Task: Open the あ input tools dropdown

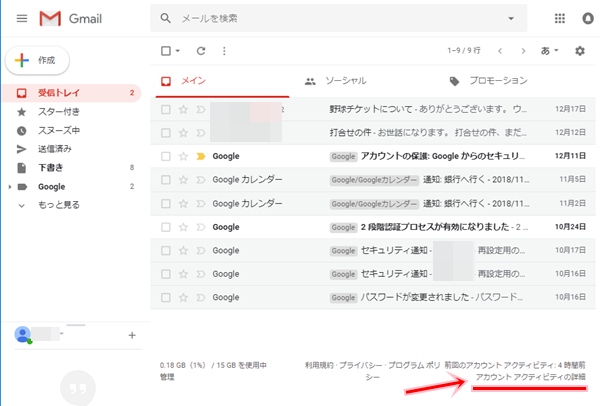Action: point(549,51)
